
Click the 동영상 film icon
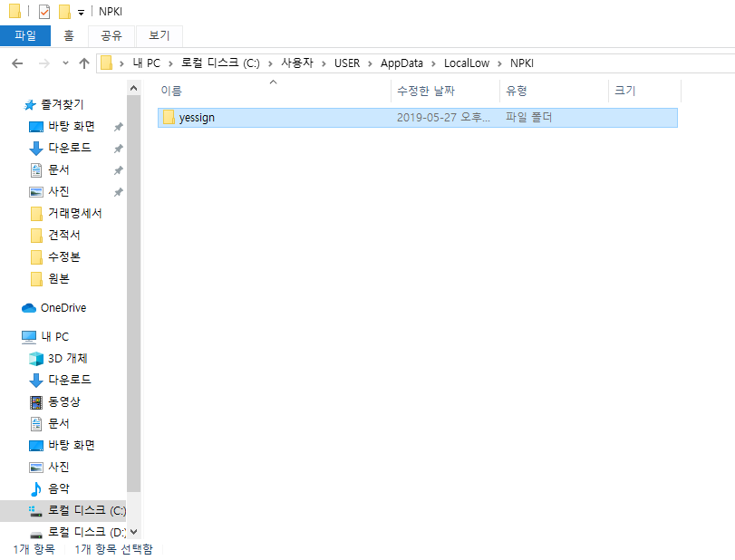tap(36, 402)
